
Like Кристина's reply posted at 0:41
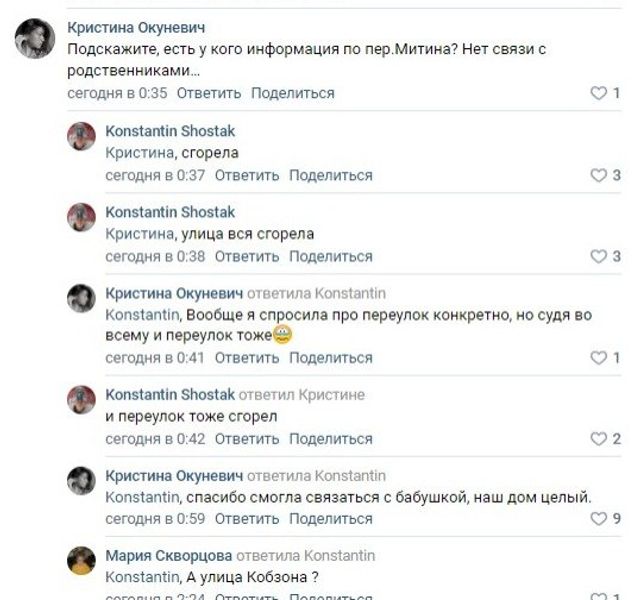coord(599,357)
